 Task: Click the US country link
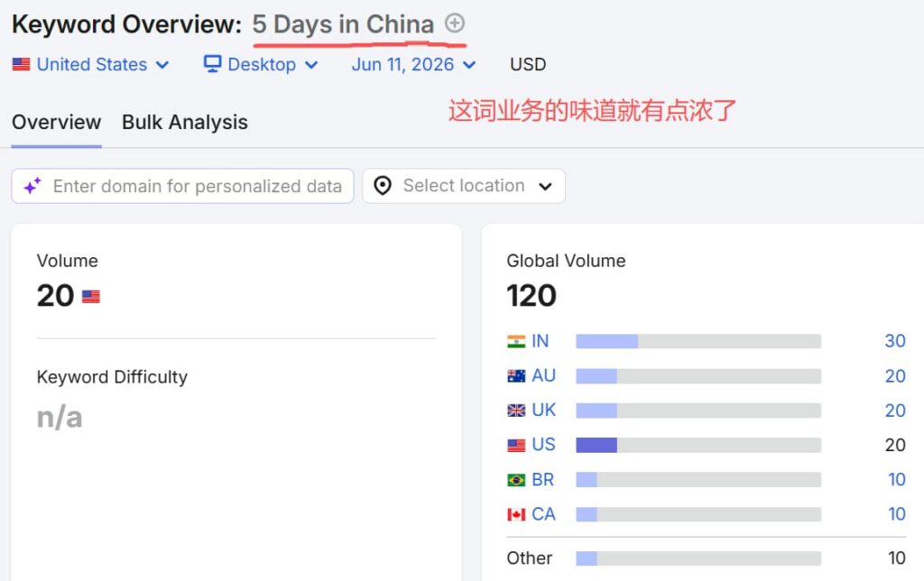point(543,444)
